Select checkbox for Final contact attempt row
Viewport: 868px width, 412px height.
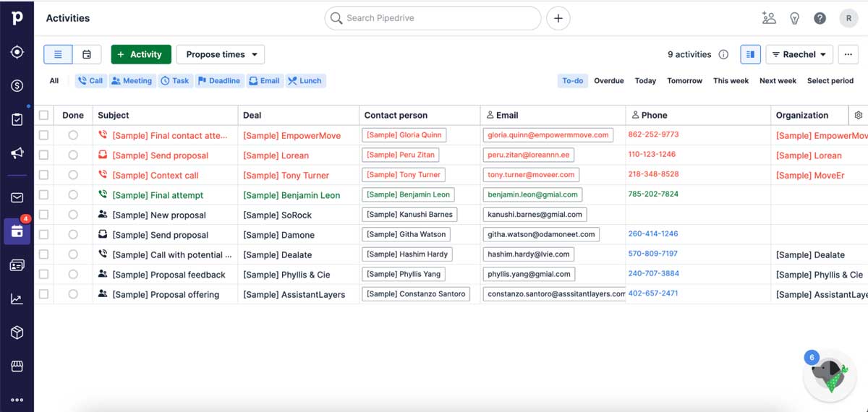click(x=44, y=135)
